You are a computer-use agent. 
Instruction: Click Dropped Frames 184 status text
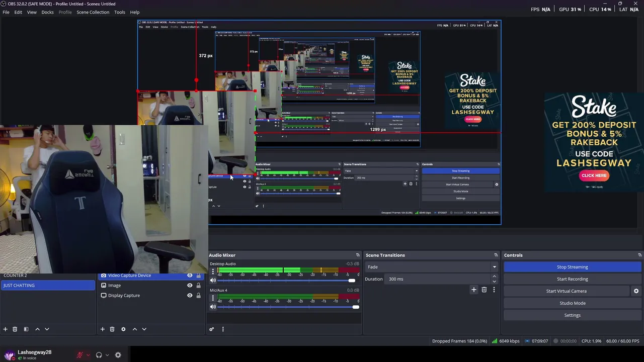click(x=459, y=341)
